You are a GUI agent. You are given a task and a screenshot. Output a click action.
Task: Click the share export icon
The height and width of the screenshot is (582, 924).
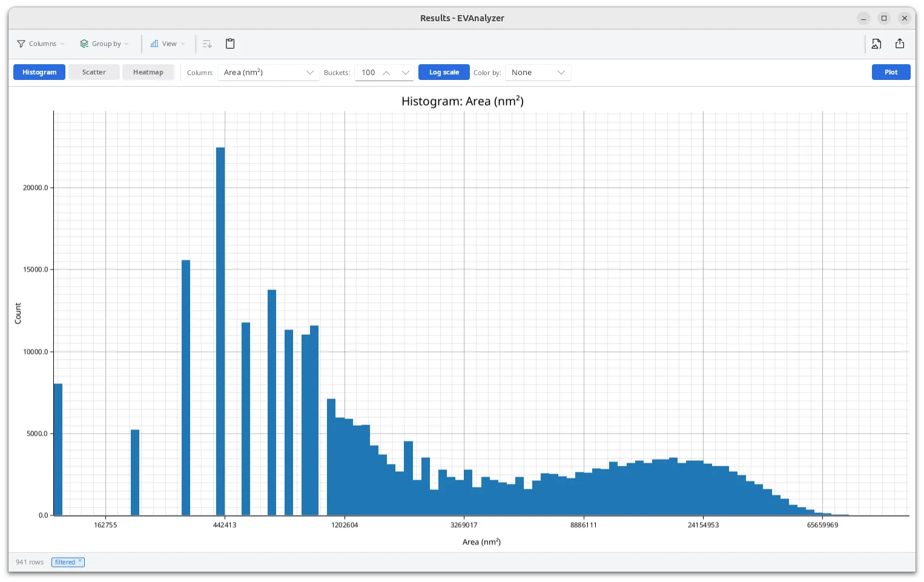click(x=900, y=44)
